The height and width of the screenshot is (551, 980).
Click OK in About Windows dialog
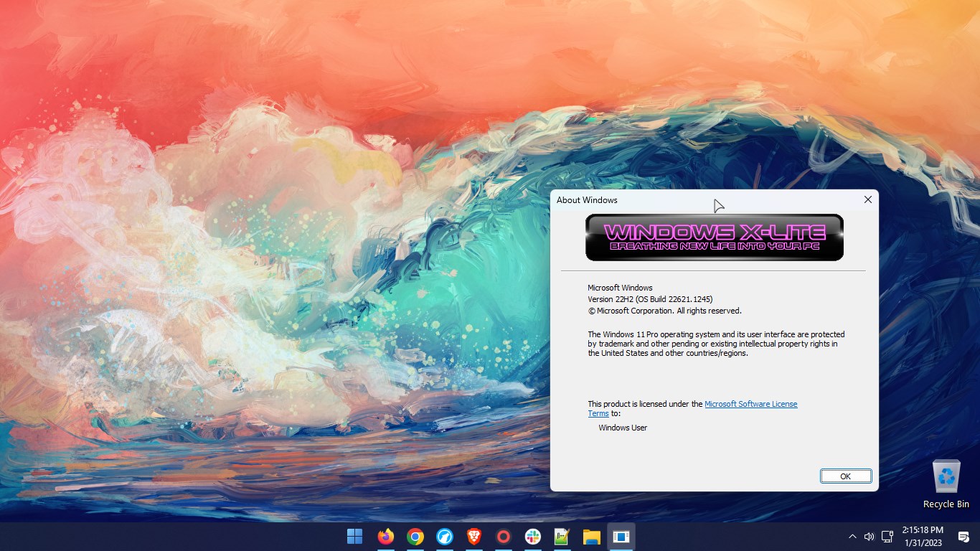[x=846, y=476]
